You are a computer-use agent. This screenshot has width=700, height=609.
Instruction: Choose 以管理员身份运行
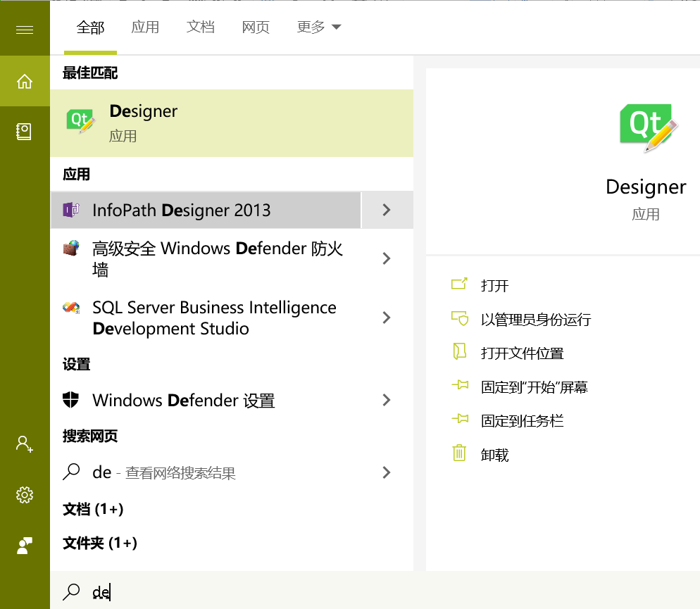pyautogui.click(x=536, y=320)
